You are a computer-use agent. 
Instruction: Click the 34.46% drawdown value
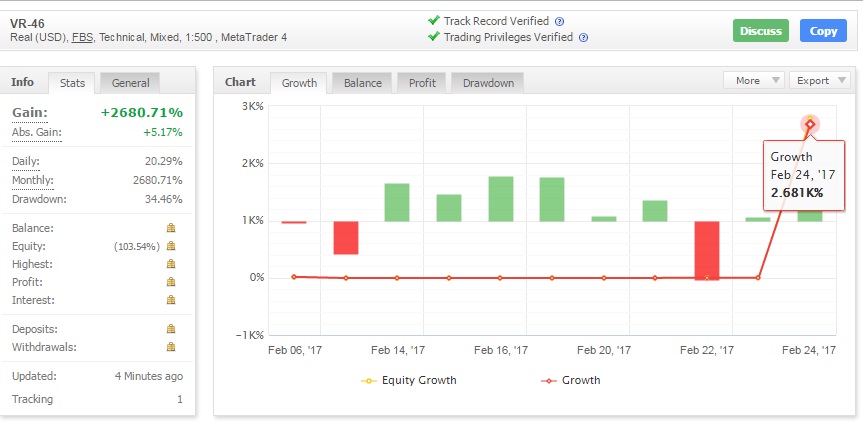163,199
